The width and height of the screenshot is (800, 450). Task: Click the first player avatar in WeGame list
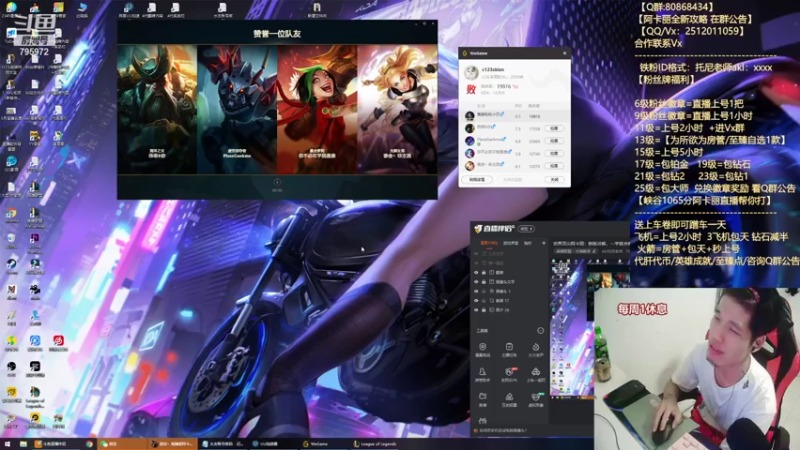pos(469,116)
